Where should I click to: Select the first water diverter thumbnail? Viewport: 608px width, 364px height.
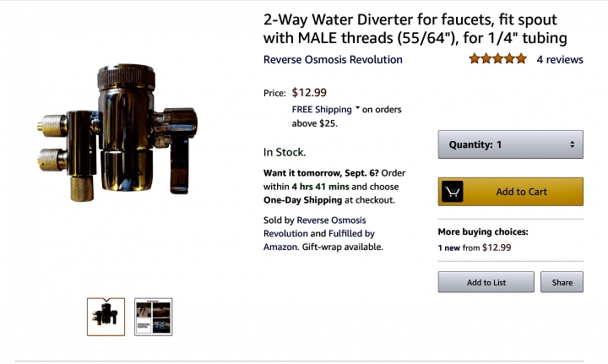106,317
